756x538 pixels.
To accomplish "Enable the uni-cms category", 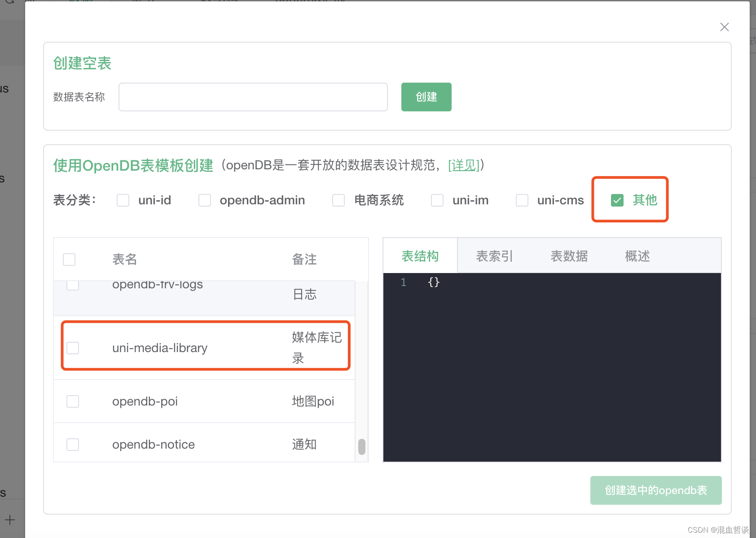I will tap(522, 200).
